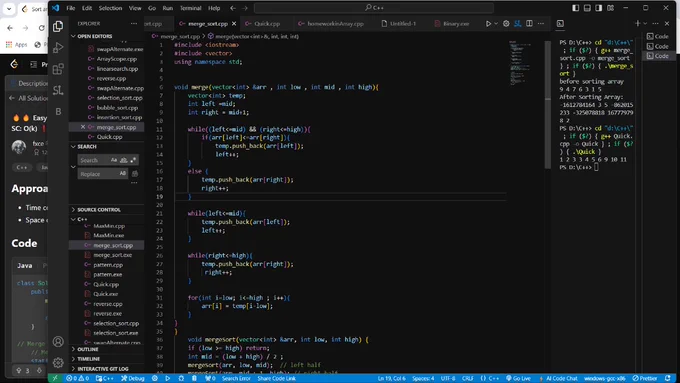This screenshot has width=680, height=383.
Task: Toggle Match Case in search box
Action: [114, 160]
